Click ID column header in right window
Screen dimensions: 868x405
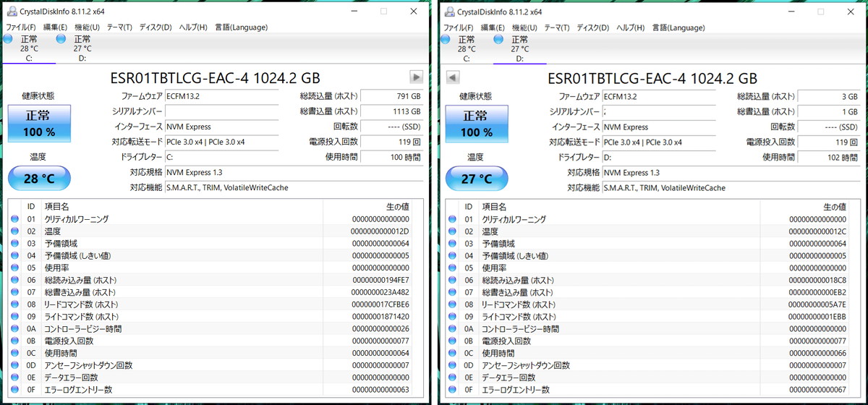469,206
